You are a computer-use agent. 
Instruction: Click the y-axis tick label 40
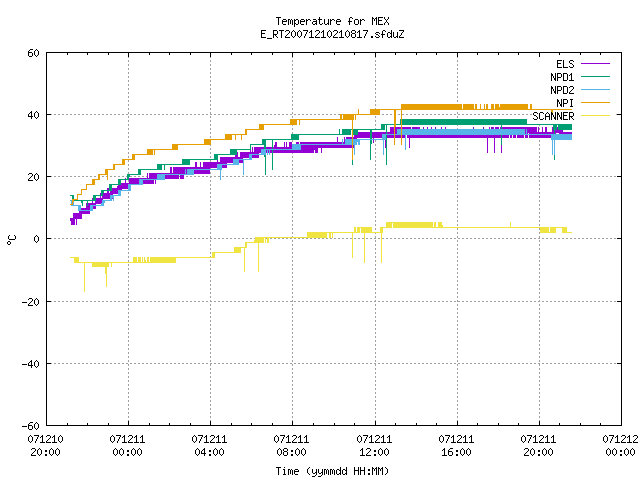(x=33, y=115)
